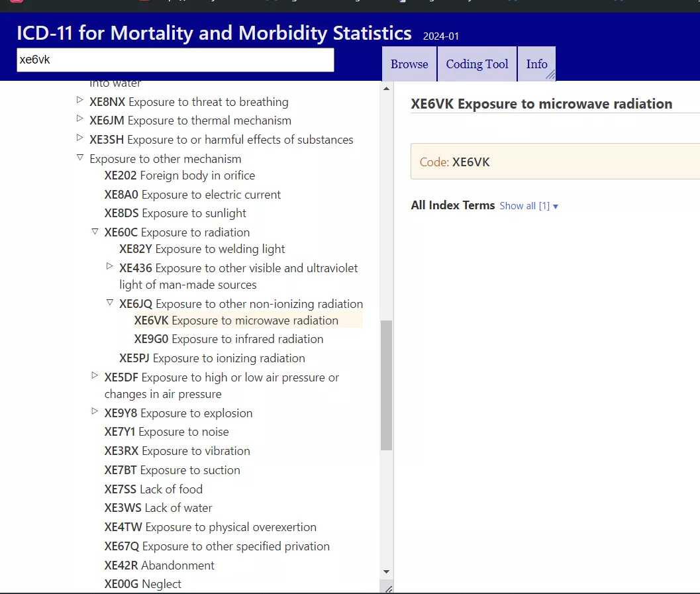Open the Info tab
Viewport: 700px width, 594px height.
536,64
